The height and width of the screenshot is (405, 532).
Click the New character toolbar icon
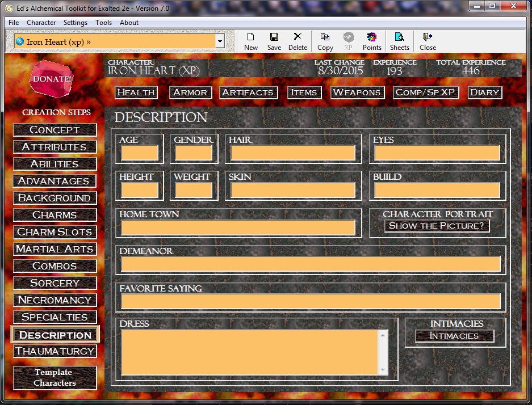[251, 41]
